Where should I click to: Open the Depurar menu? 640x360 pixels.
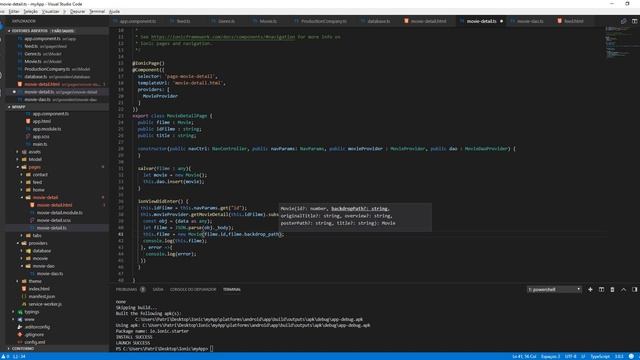[78, 11]
